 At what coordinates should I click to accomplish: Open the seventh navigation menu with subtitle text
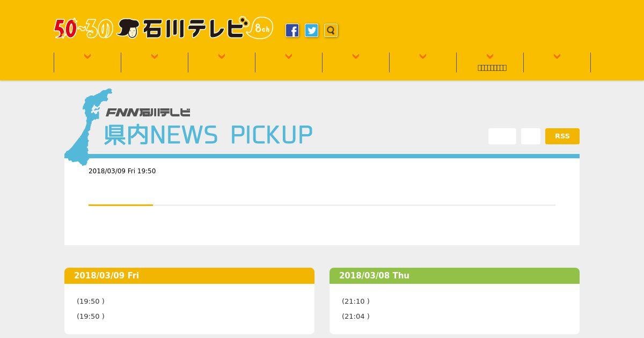[490, 62]
